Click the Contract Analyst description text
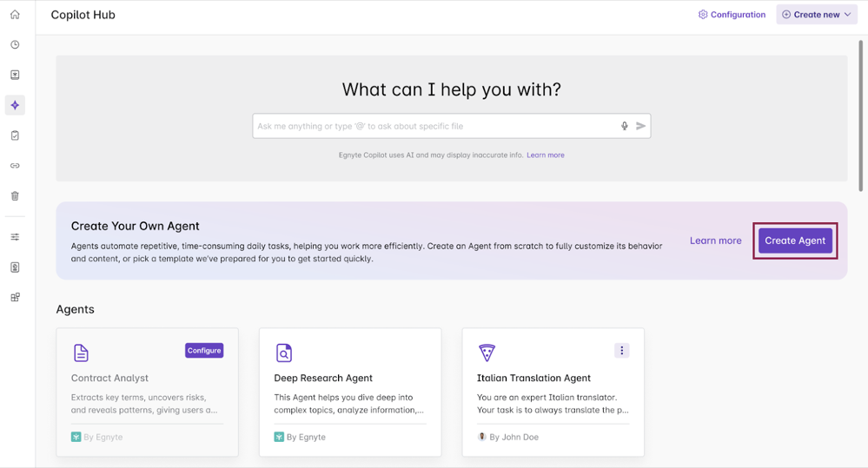This screenshot has height=468, width=868. (x=144, y=404)
